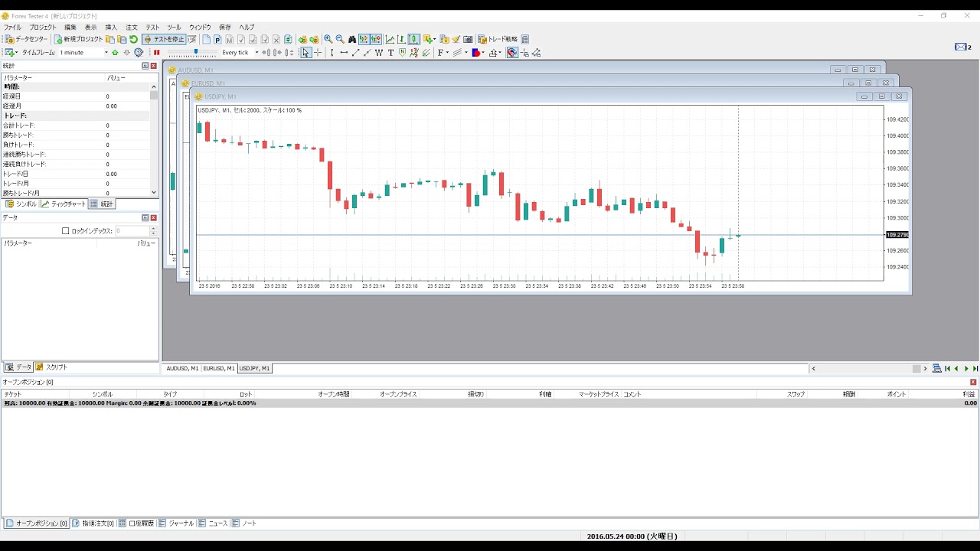
Task: Toggle the magnet snap mode icon
Action: pyautogui.click(x=512, y=53)
